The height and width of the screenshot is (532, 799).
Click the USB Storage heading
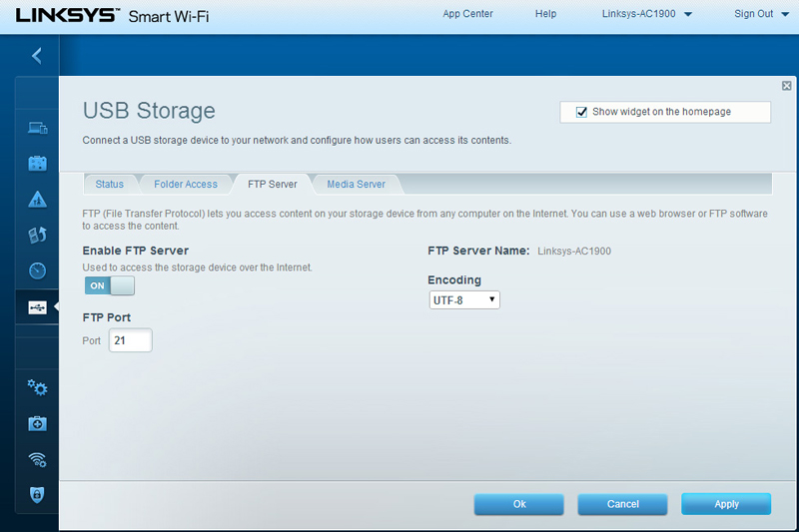[x=149, y=111]
